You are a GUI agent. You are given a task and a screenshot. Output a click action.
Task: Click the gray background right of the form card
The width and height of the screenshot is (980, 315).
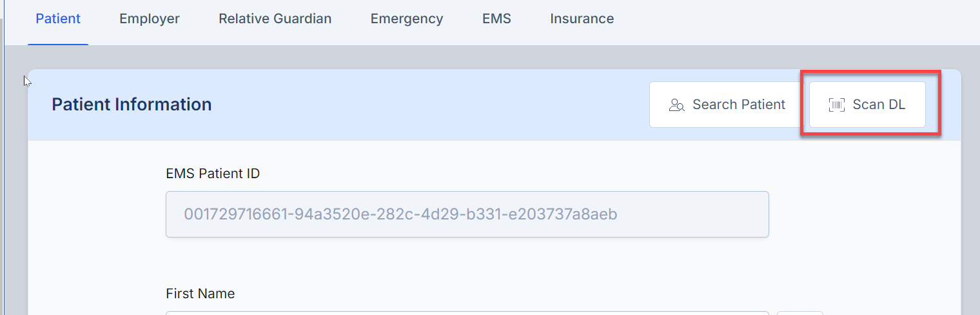click(x=970, y=194)
